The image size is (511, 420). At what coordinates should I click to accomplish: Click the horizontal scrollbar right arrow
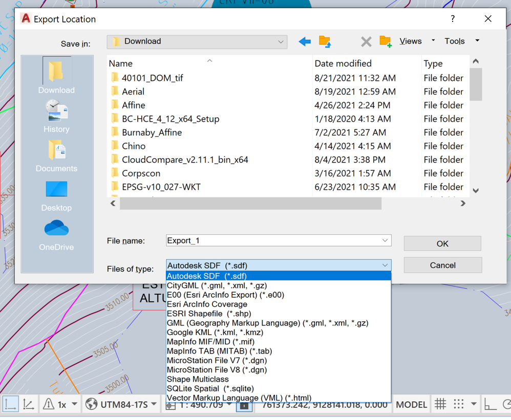[463, 204]
